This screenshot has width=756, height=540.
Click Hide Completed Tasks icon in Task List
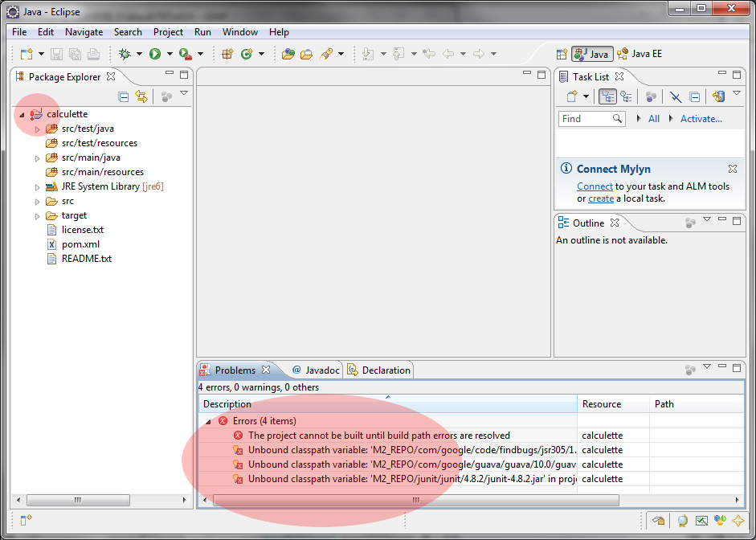click(x=675, y=96)
